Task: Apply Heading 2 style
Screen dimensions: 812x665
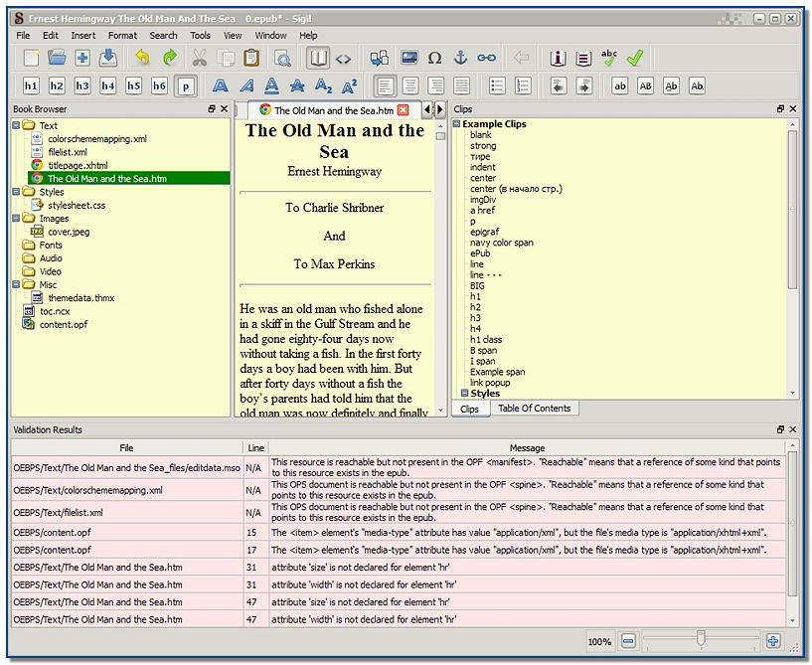Action: coord(57,85)
